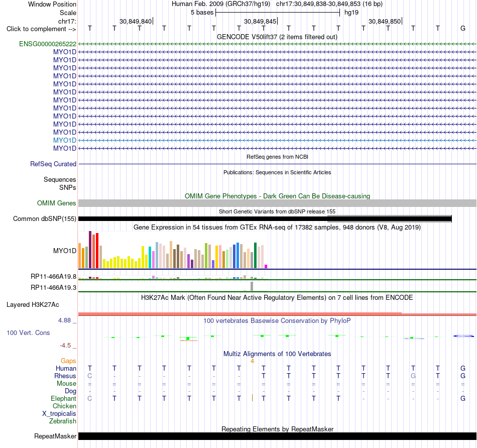Open the RefSeq Curated track label
The height and width of the screenshot is (448, 477).
coord(53,164)
